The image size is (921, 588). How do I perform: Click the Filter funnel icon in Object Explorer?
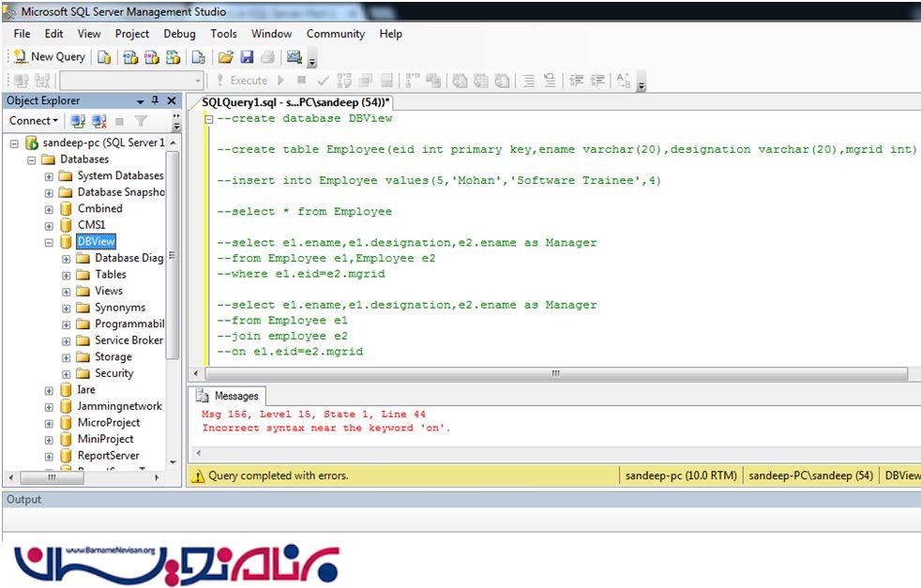(141, 121)
